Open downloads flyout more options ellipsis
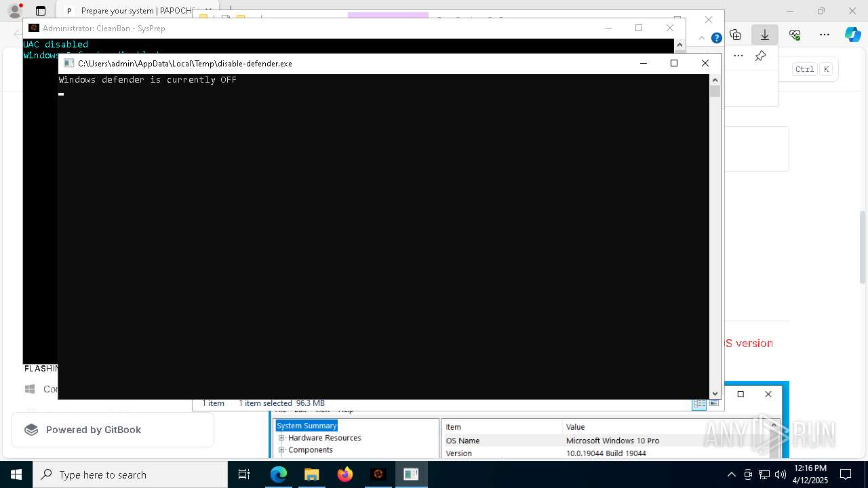 (x=738, y=56)
